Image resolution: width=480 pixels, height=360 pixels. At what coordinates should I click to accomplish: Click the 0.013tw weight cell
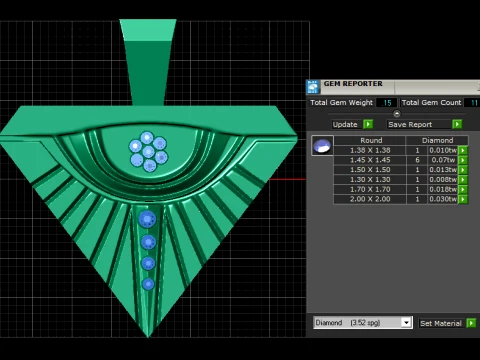pos(443,170)
